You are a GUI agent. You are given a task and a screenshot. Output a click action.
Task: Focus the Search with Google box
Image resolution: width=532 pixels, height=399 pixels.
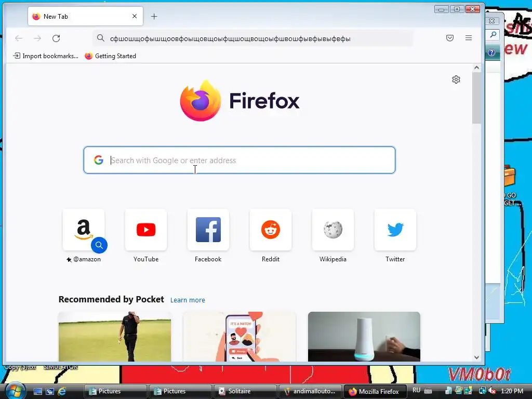(240, 160)
